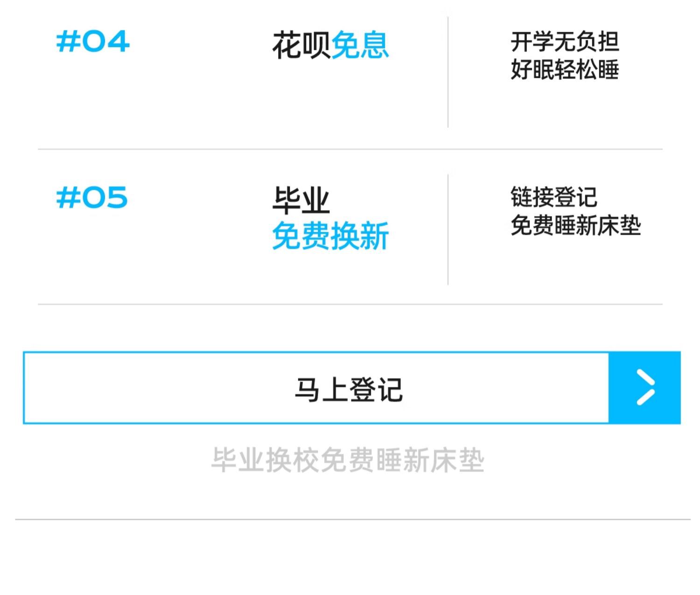Click the blue 免费换新 heading
This screenshot has height=595, width=700.
(x=330, y=236)
